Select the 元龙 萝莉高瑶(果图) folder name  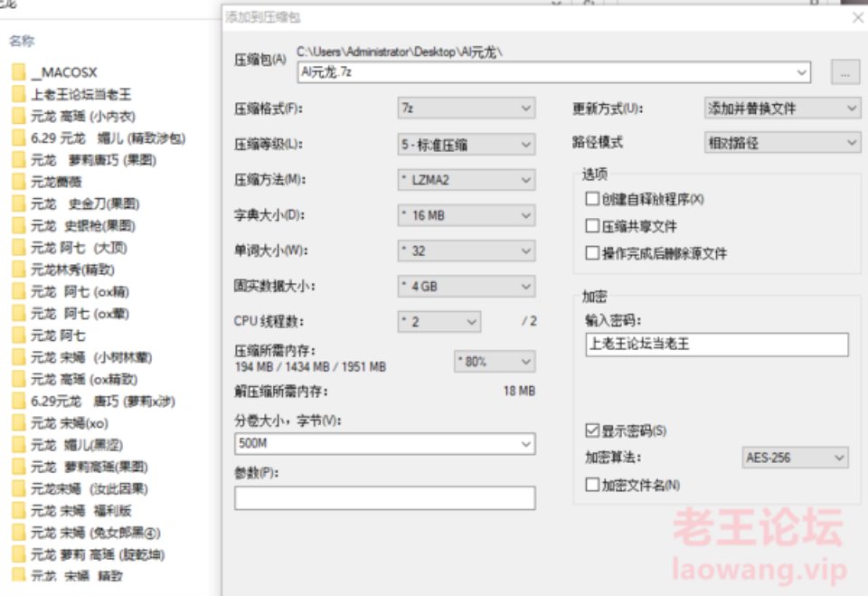tap(90, 467)
